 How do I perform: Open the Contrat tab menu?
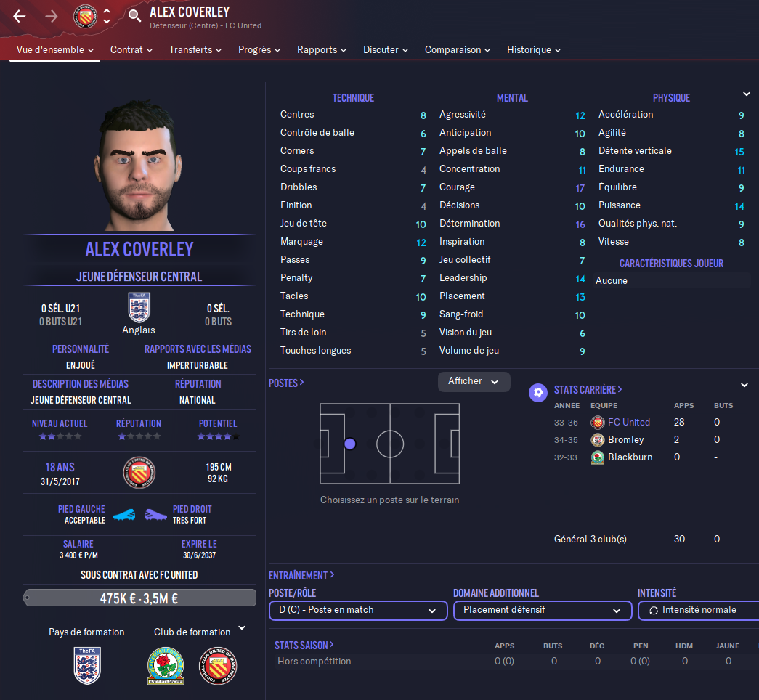(131, 50)
